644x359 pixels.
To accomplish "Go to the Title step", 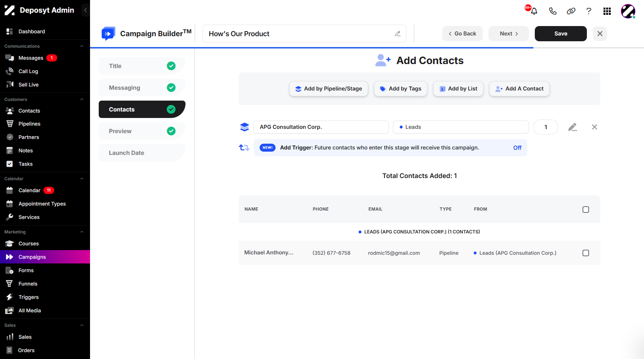I will click(x=142, y=66).
